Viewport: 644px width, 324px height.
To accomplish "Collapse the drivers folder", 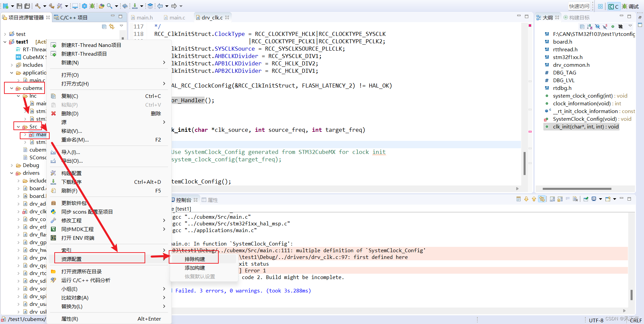I will pyautogui.click(x=12, y=173).
